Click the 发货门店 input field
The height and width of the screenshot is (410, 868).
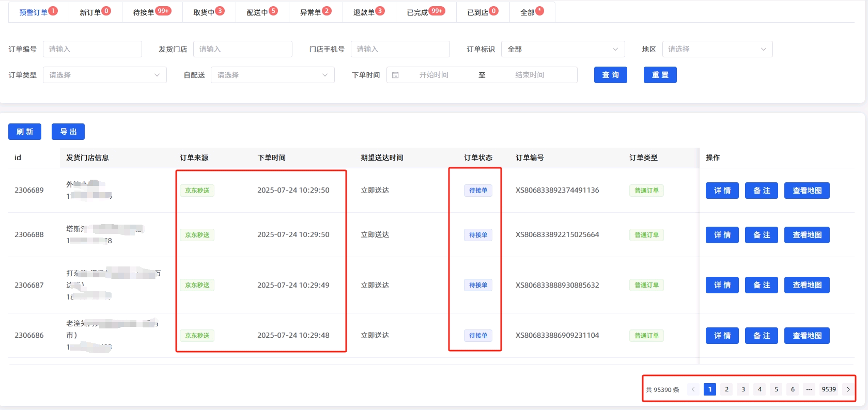coord(243,49)
